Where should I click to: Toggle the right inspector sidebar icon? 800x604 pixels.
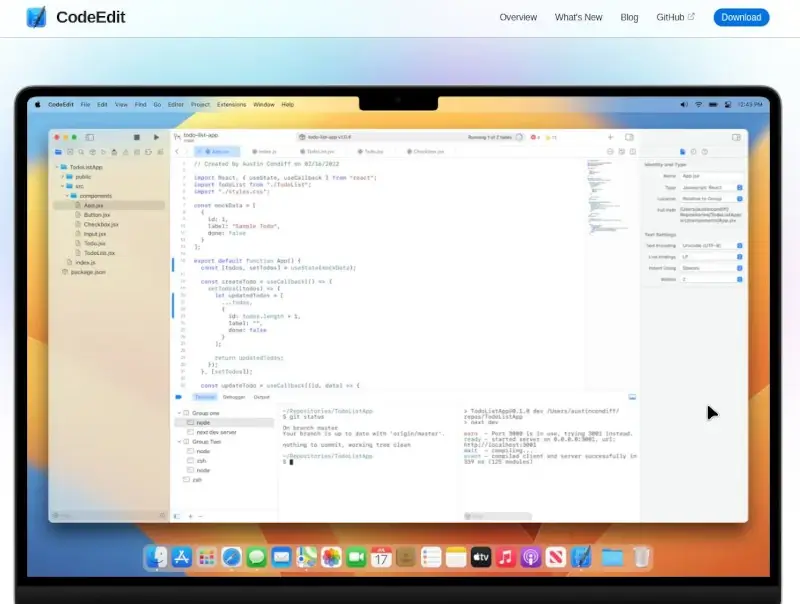736,136
